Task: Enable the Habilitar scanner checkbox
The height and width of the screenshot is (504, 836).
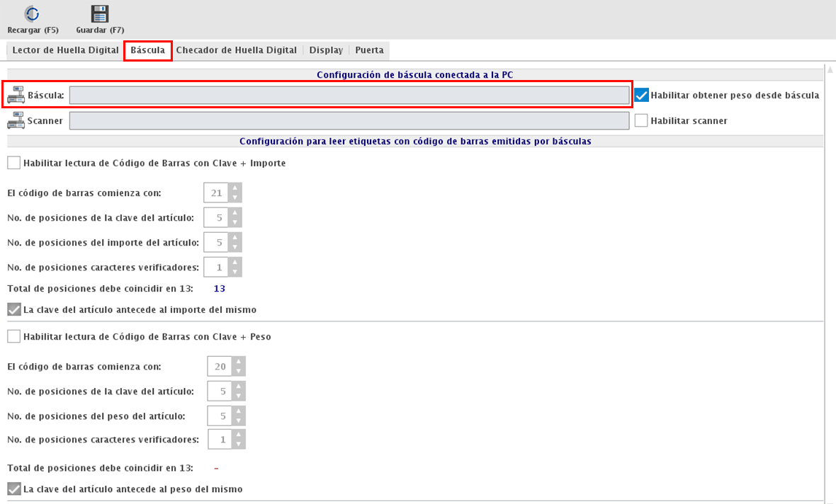Action: 642,121
